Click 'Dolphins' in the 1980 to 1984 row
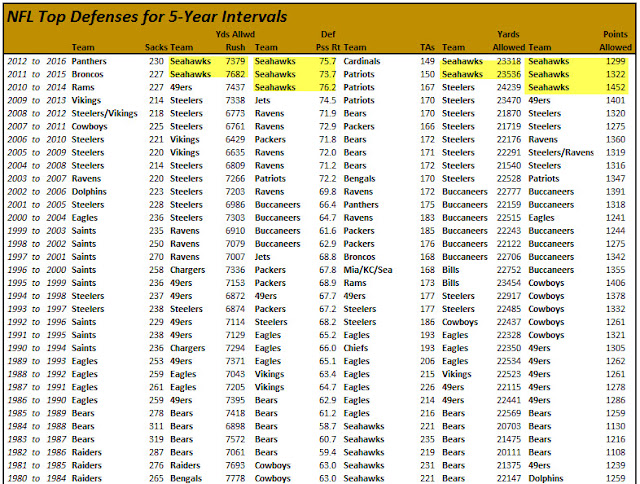The height and width of the screenshot is (484, 640). click(546, 478)
